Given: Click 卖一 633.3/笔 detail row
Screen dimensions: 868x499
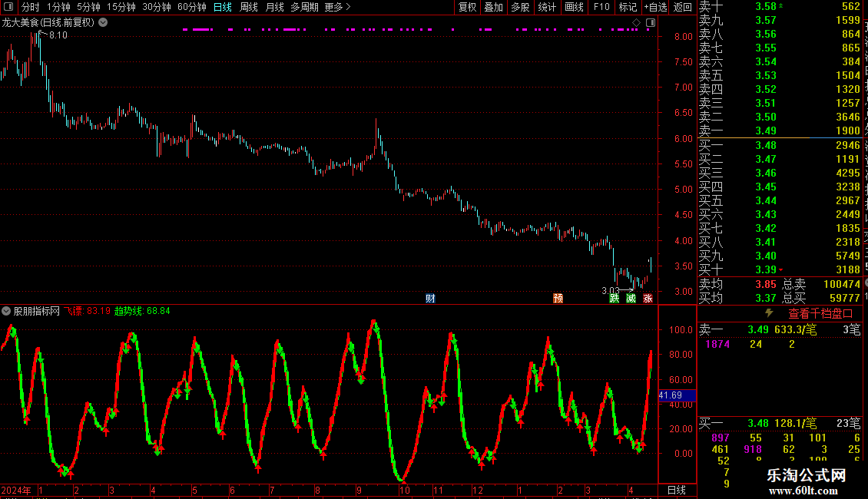Looking at the screenshot, I should pyautogui.click(x=780, y=329).
